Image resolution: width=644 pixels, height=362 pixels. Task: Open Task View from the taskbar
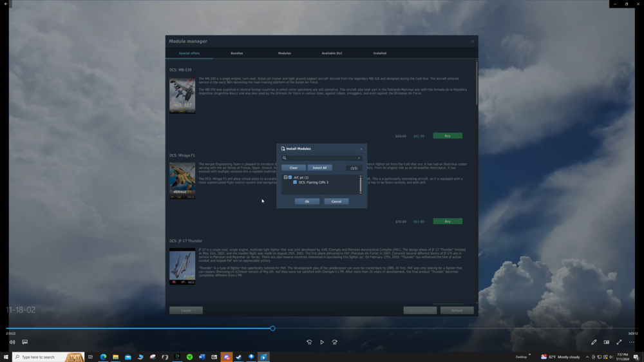pyautogui.click(x=90, y=357)
